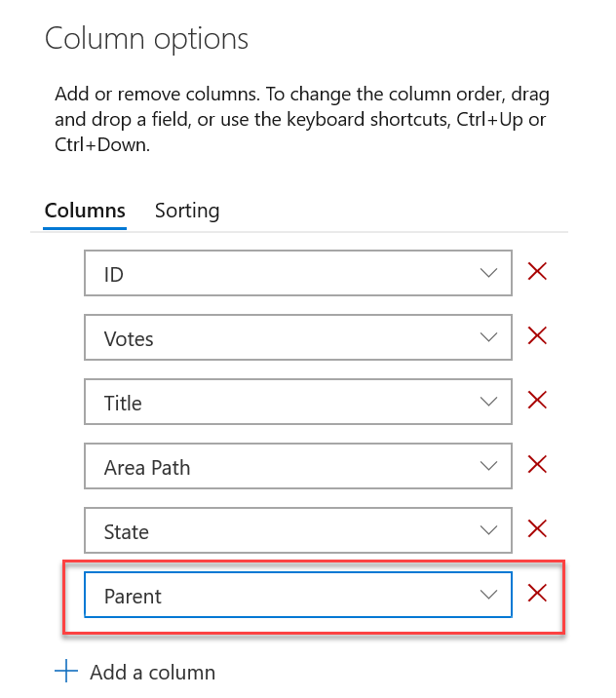Remove the Area Path column
The image size is (616, 698).
coord(536,464)
